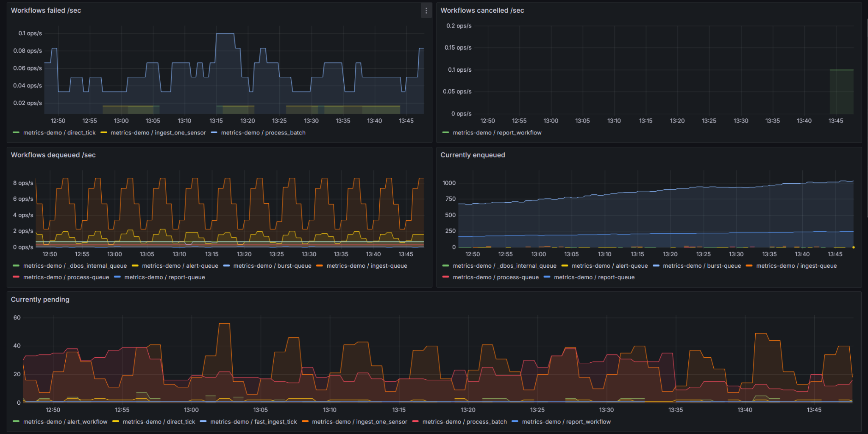868x434 pixels.
Task: Open the Workflows failed panel kebab menu
Action: (426, 11)
